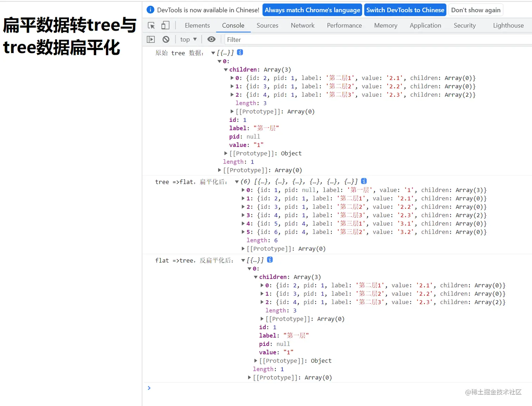Collapse children Array(3) in 原始 tree

click(x=226, y=70)
